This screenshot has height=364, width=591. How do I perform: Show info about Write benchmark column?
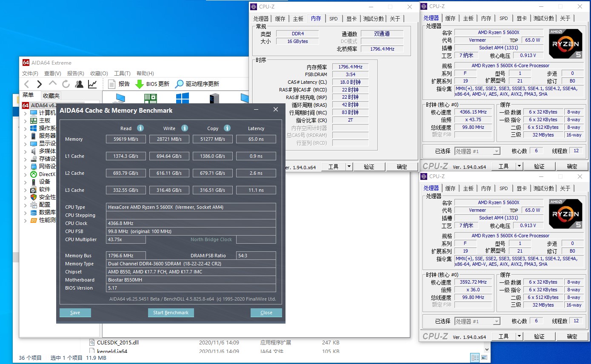point(185,128)
